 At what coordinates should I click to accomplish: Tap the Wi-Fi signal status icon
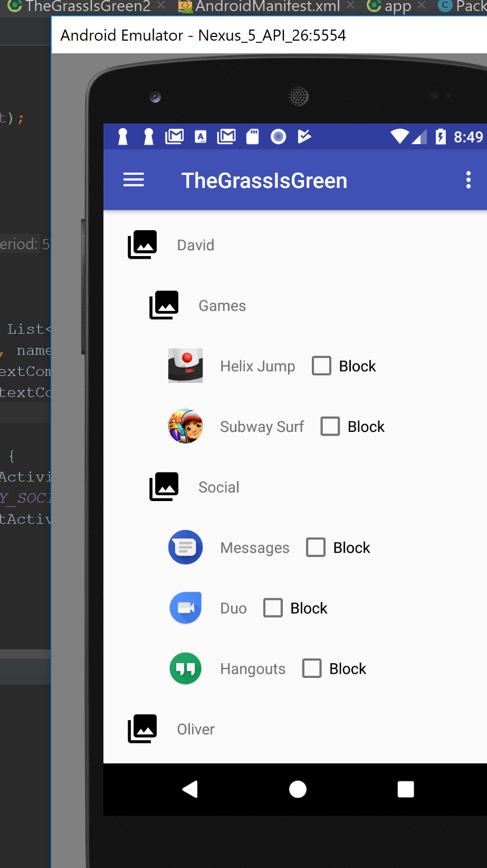point(399,137)
